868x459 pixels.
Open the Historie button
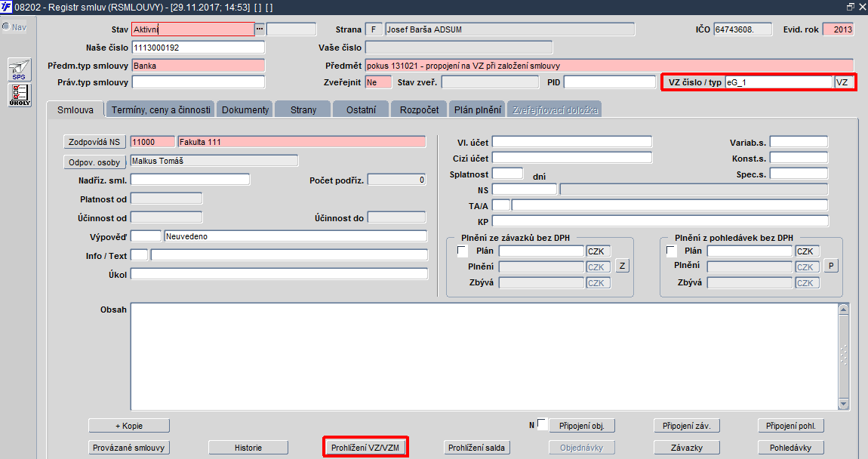point(248,448)
